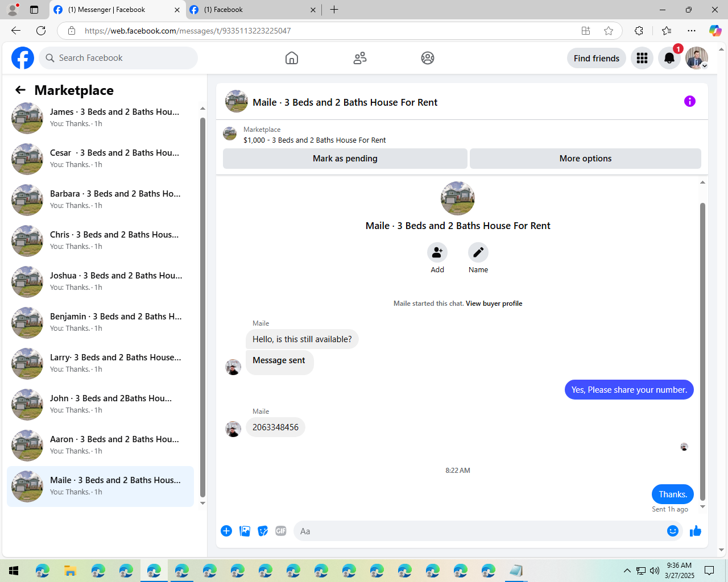The height and width of the screenshot is (582, 728).
Task: Click the Add people icon
Action: tap(437, 252)
